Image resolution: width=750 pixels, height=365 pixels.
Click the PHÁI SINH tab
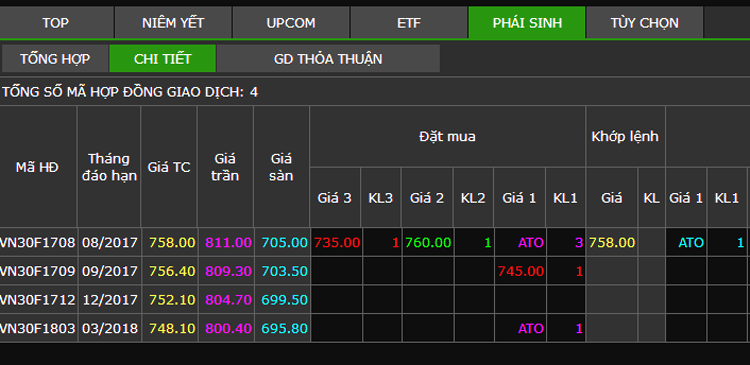pos(527,22)
